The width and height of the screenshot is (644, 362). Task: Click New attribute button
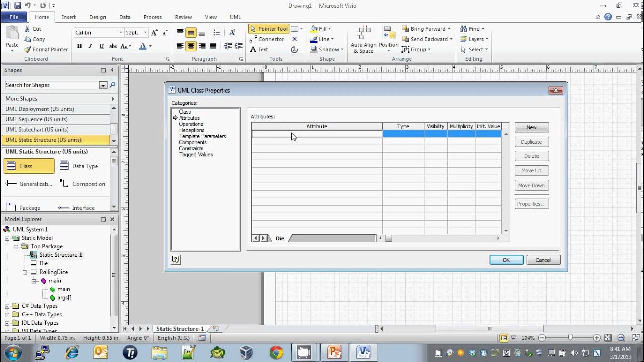coord(532,127)
